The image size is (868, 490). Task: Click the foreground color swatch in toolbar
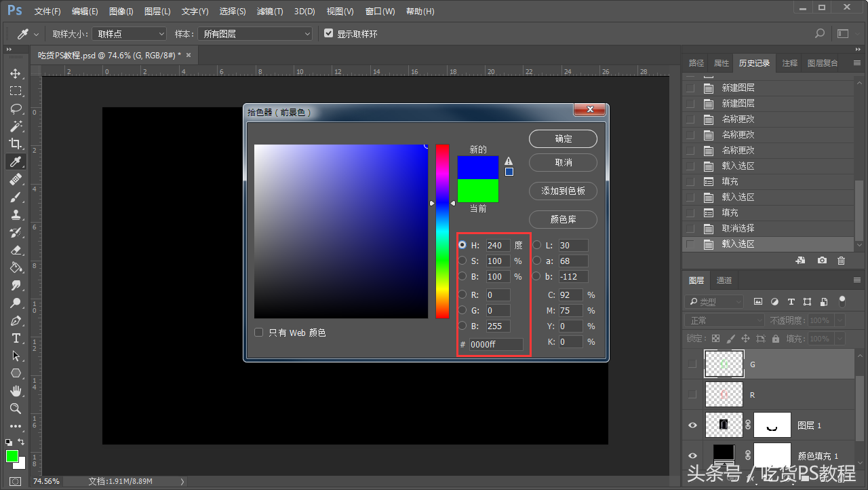(12, 455)
